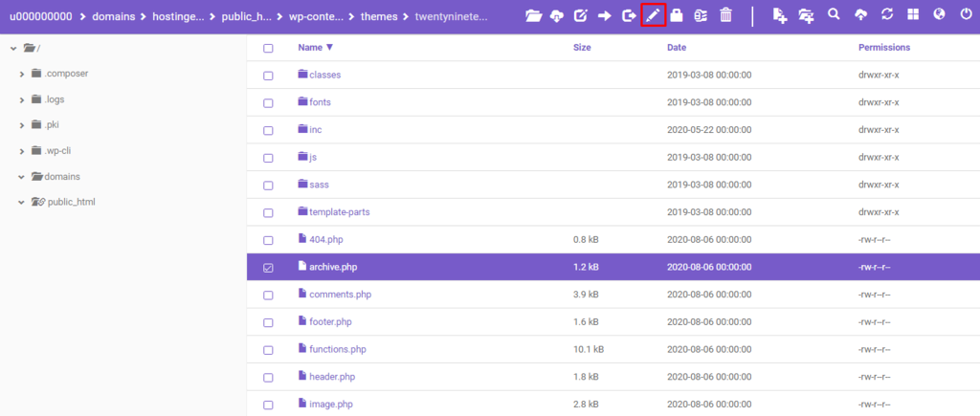This screenshot has height=416, width=980.
Task: Check the box for header.php
Action: click(268, 378)
